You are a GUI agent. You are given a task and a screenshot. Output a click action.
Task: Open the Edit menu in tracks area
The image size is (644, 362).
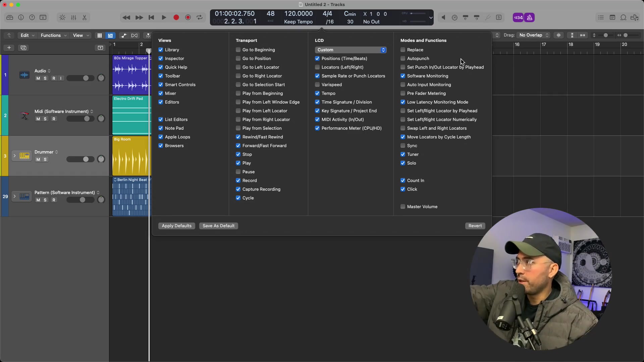(27, 35)
